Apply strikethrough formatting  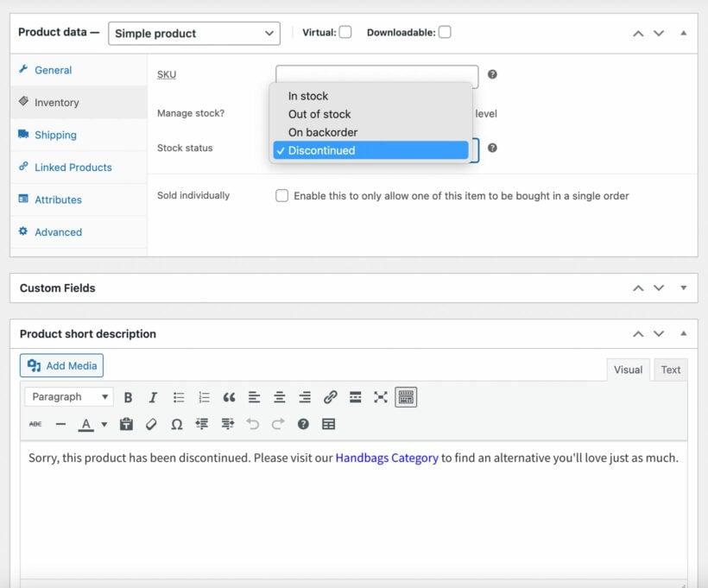tap(35, 424)
